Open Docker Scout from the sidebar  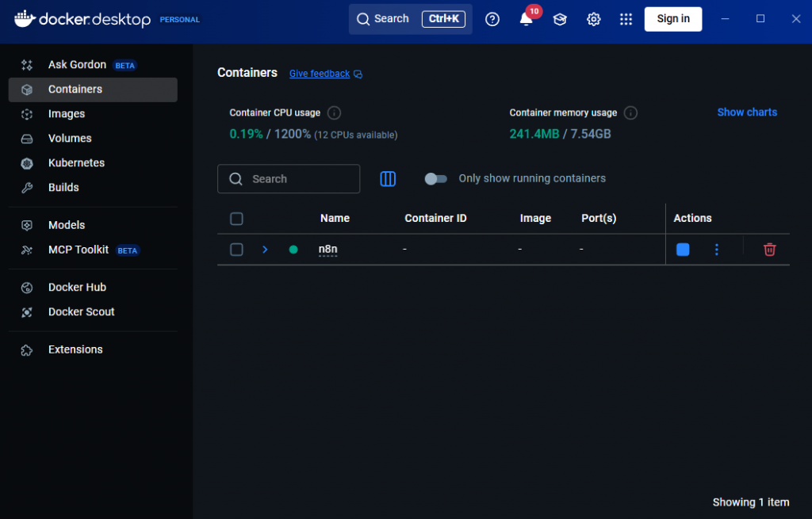pos(93,312)
